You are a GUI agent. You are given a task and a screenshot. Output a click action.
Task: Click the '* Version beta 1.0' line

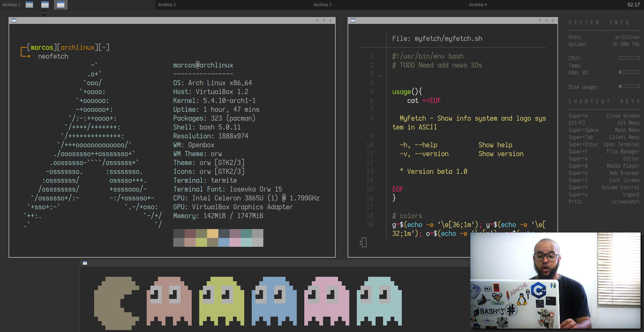[434, 171]
